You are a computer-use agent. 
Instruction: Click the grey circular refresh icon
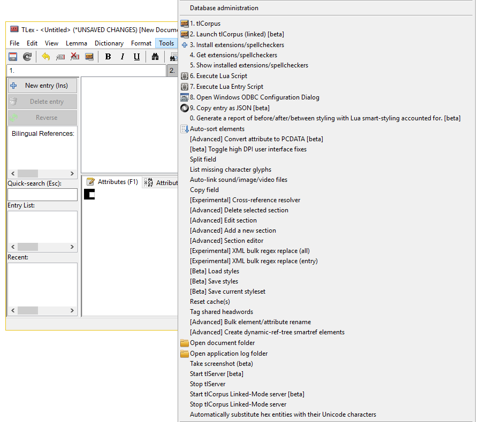(x=27, y=57)
